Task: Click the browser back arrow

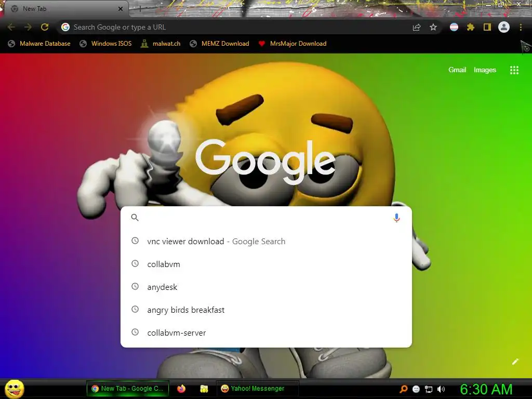Action: click(11, 27)
